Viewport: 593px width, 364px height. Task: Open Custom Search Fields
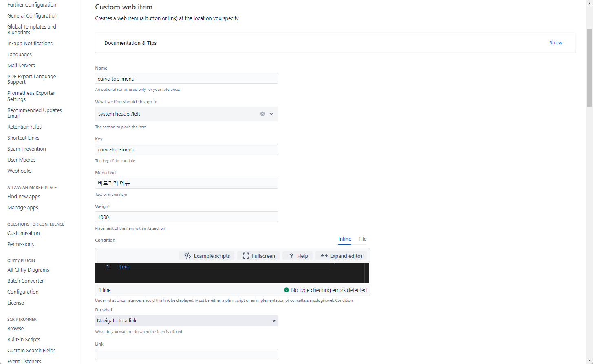[31, 351]
